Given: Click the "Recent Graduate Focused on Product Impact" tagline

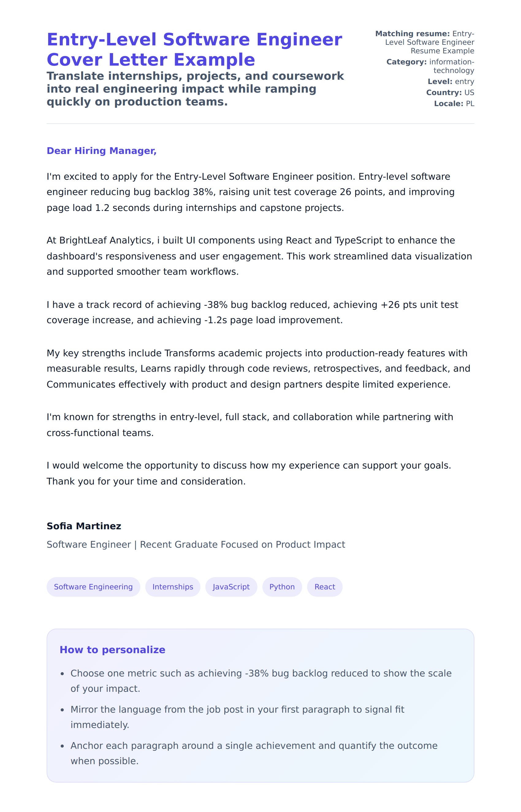Looking at the screenshot, I should click(242, 544).
